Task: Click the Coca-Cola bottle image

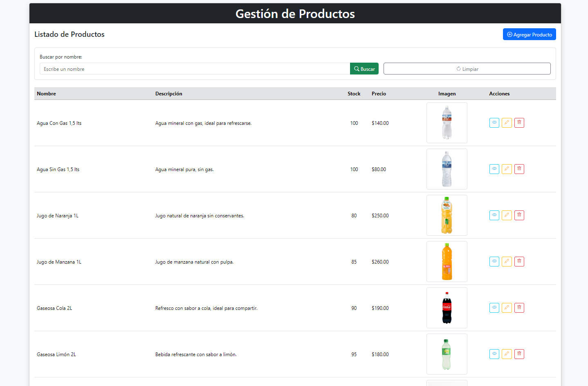Action: (447, 308)
